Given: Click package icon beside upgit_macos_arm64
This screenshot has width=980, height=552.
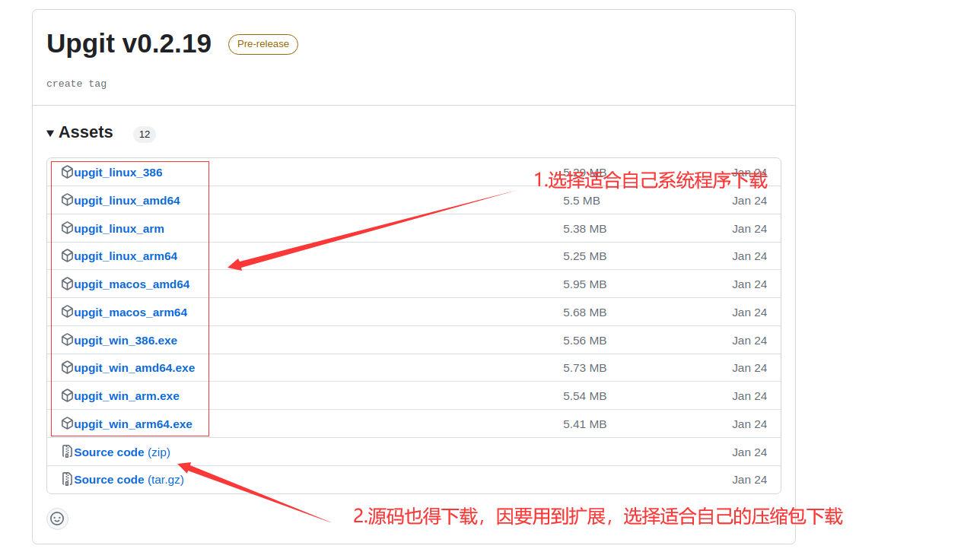Looking at the screenshot, I should tap(67, 312).
